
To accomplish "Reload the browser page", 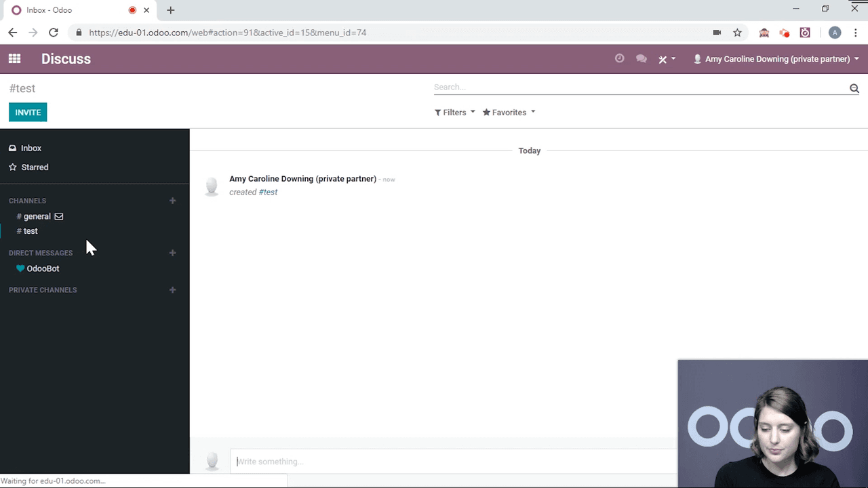I will click(x=54, y=33).
